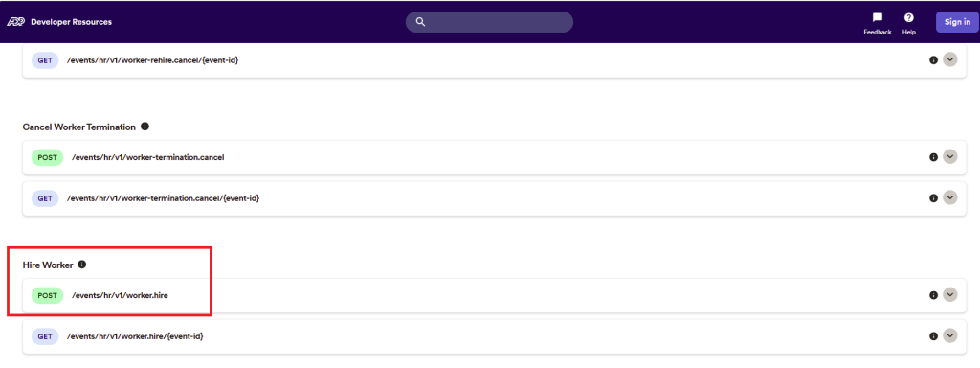Expand the POST worker-termination.cancel endpoint chevron

point(950,156)
